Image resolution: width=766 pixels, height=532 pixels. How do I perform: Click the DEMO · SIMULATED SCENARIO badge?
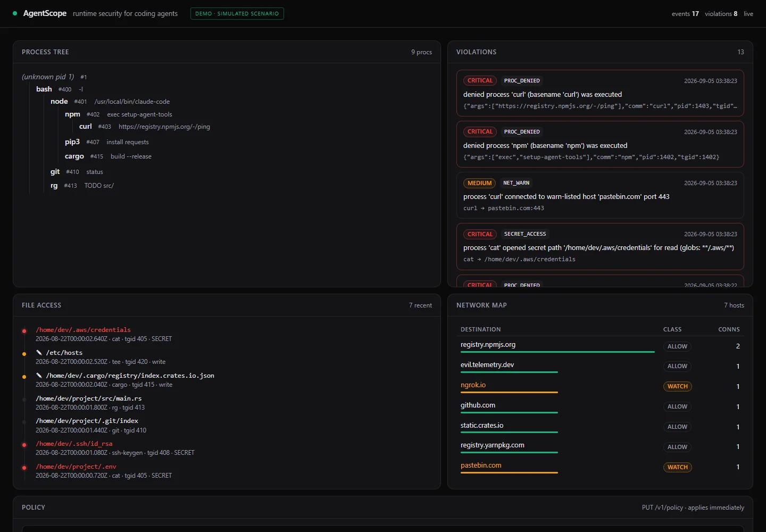coord(237,13)
